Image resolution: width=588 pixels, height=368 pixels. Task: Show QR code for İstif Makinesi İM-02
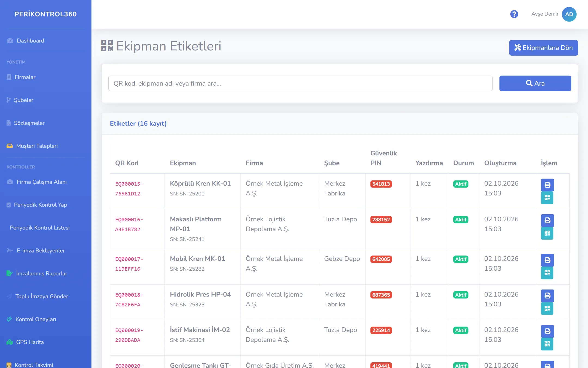547,344
